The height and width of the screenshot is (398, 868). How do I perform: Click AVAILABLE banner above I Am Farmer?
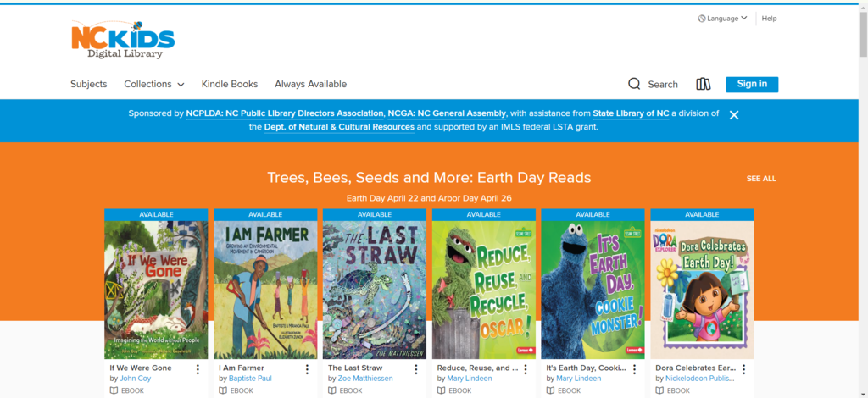click(x=265, y=214)
